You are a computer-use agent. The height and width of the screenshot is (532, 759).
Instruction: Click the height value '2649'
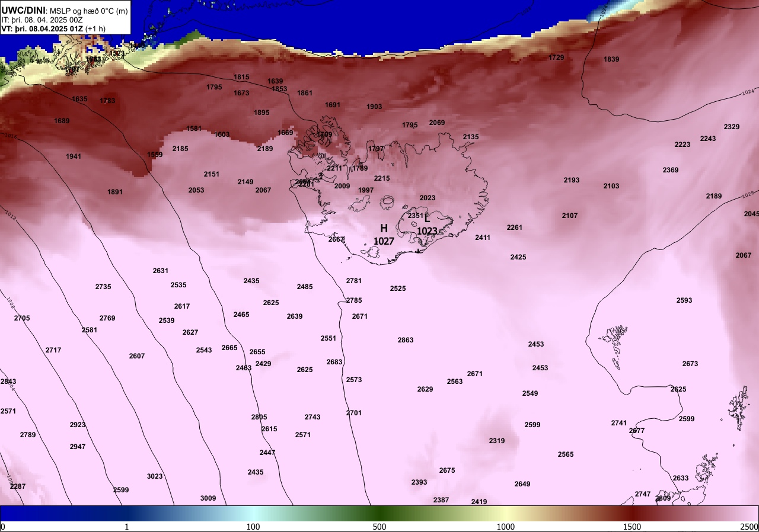click(522, 484)
